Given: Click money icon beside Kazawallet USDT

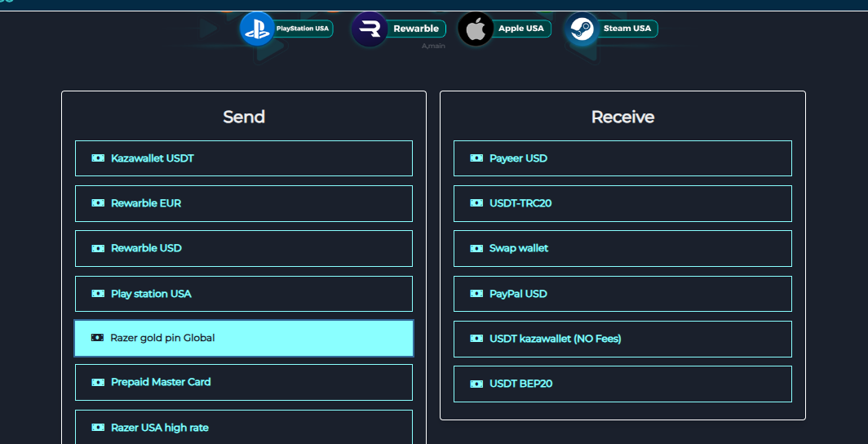Looking at the screenshot, I should 98,158.
